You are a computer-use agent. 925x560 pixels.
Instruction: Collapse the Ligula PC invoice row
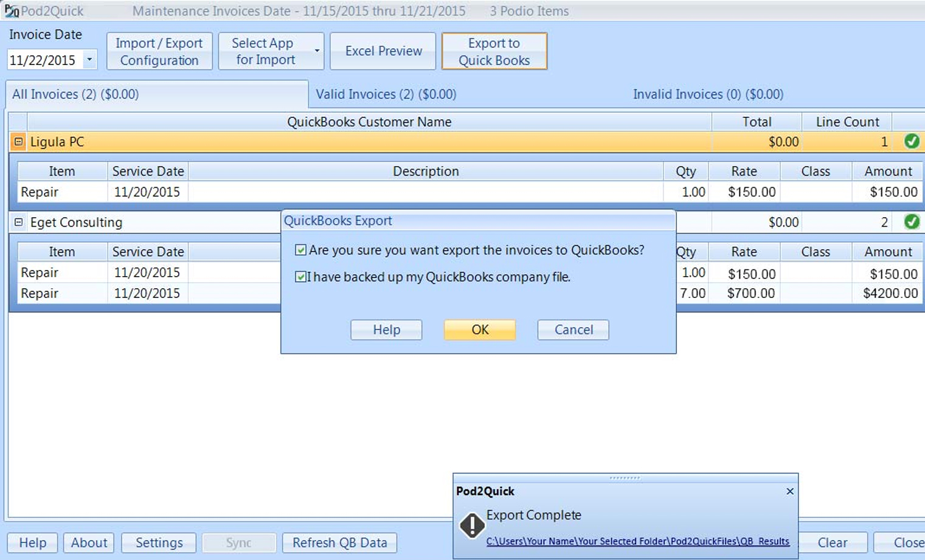(18, 142)
